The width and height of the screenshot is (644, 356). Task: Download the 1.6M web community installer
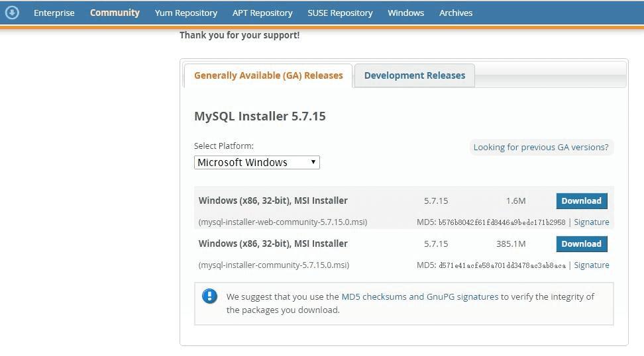pyautogui.click(x=581, y=201)
